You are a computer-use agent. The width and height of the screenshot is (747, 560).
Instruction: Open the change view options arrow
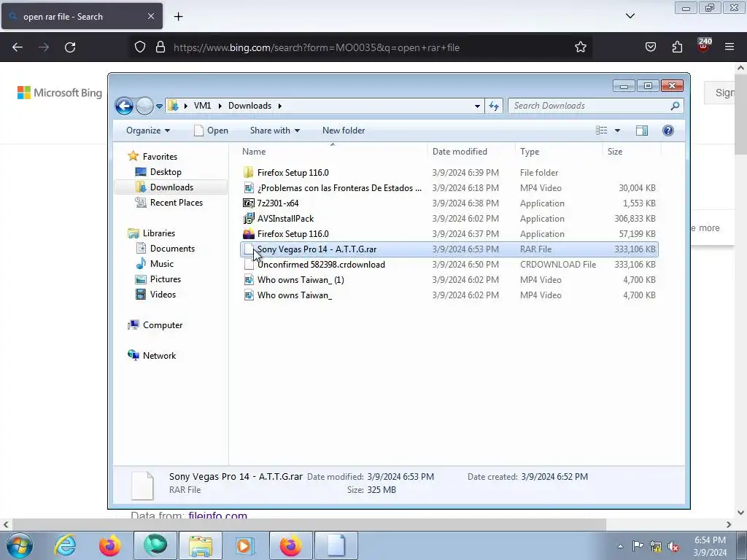pos(617,131)
